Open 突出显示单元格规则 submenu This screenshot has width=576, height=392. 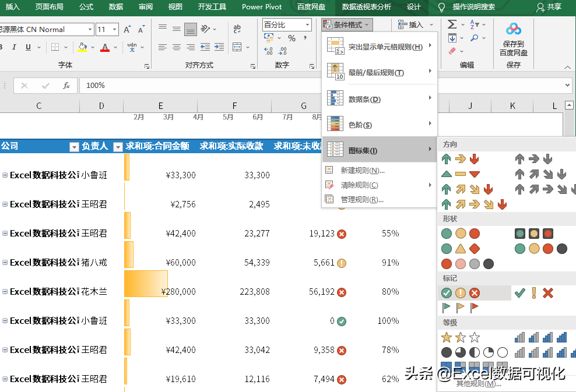(380, 47)
